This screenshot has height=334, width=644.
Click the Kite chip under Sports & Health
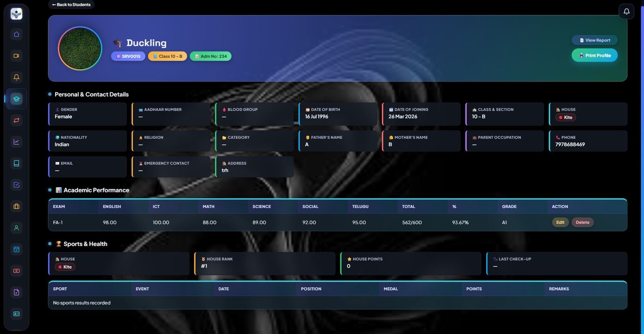tap(65, 267)
